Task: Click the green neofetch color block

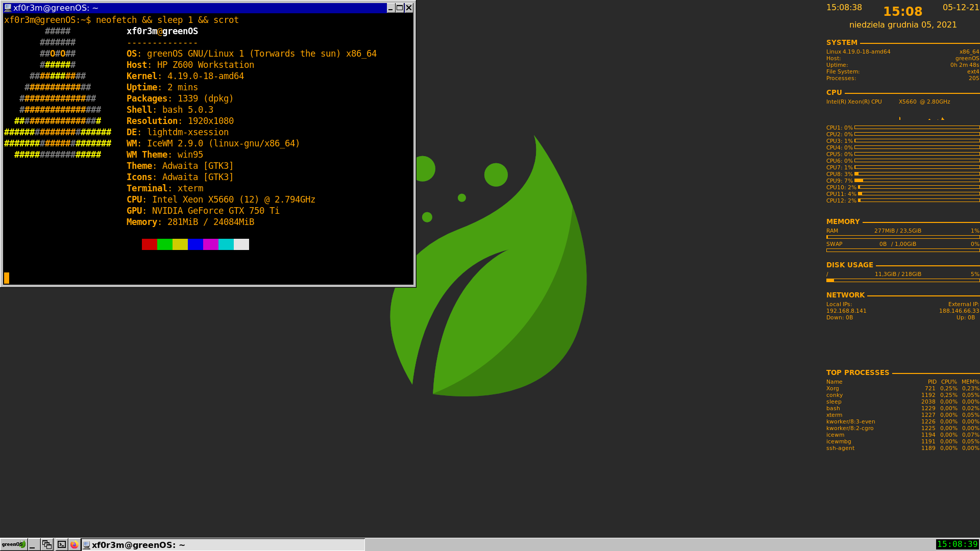Action: point(164,244)
